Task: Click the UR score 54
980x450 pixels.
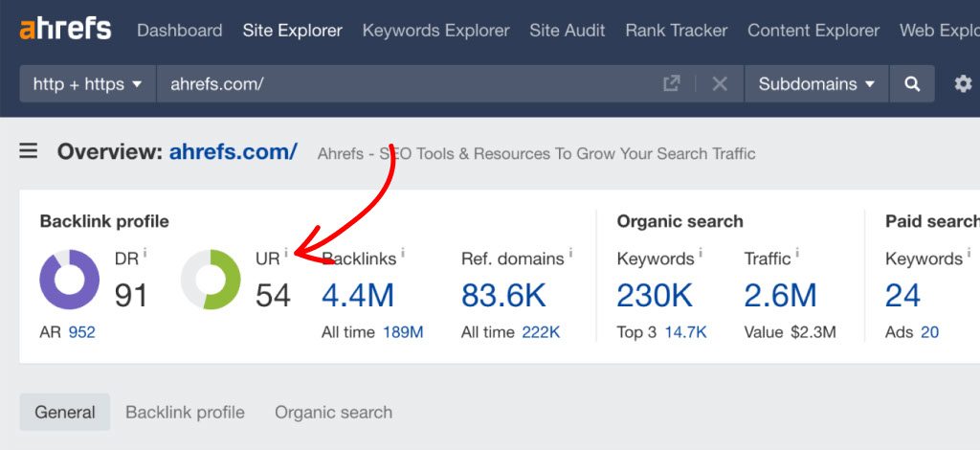Action: [x=273, y=296]
